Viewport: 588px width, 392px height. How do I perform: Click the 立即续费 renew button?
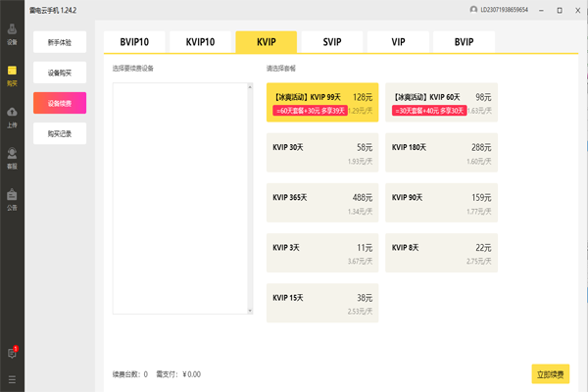[551, 373]
